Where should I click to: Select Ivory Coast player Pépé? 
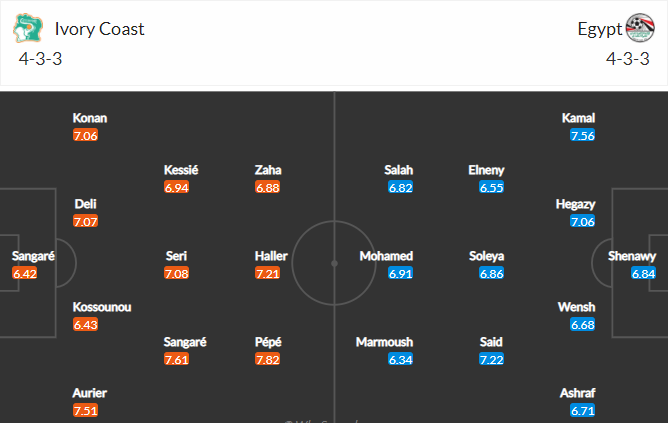tap(268, 342)
